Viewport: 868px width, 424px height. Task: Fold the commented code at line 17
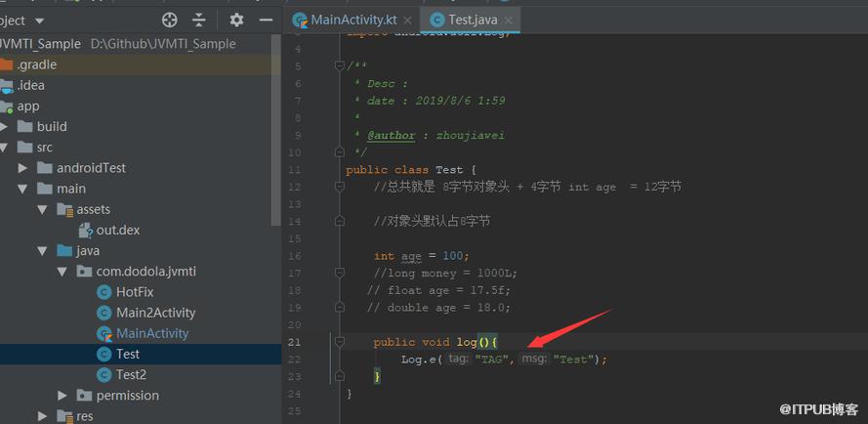pos(340,274)
